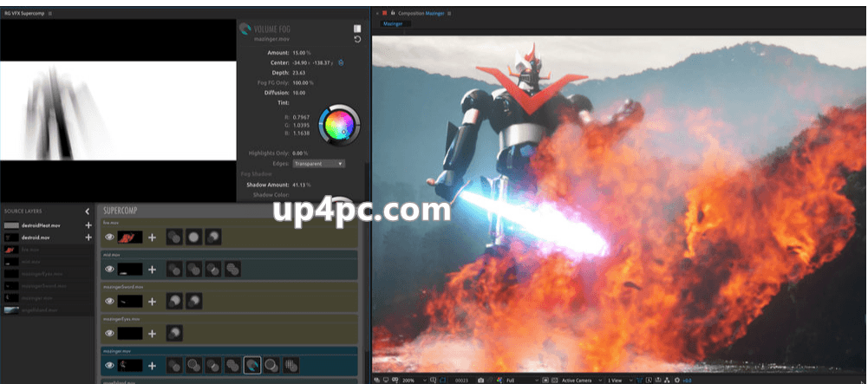The height and width of the screenshot is (384, 868).
Task: Click the Center point picker icon
Action: (341, 62)
